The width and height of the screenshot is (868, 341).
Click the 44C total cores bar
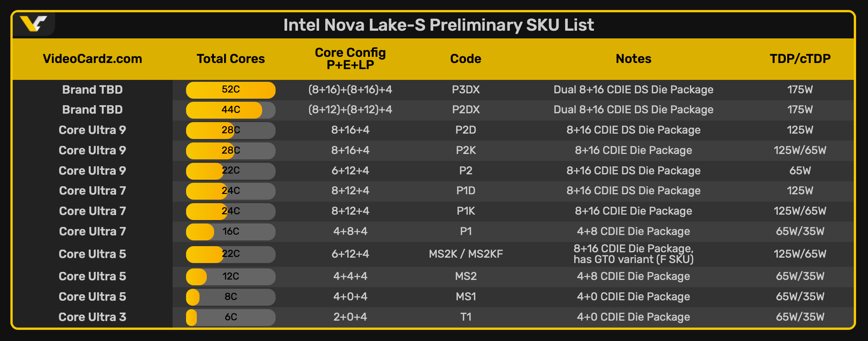click(231, 110)
